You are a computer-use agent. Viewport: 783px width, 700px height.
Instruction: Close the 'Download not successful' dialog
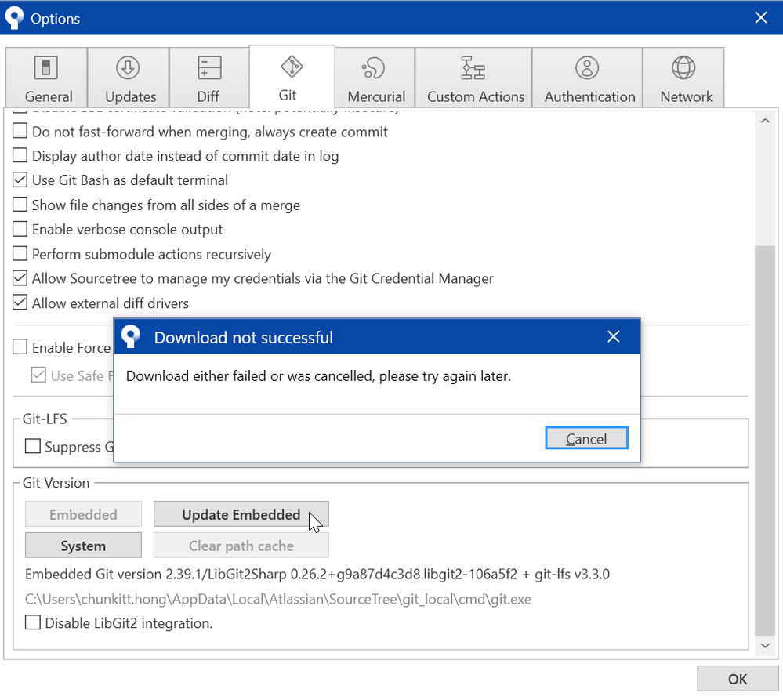coord(613,336)
